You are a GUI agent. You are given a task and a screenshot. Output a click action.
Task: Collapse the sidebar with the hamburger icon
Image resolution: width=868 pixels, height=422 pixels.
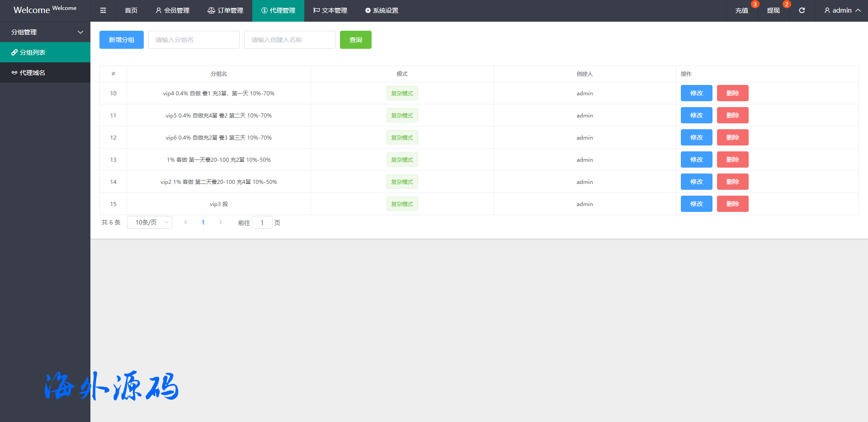pos(103,10)
